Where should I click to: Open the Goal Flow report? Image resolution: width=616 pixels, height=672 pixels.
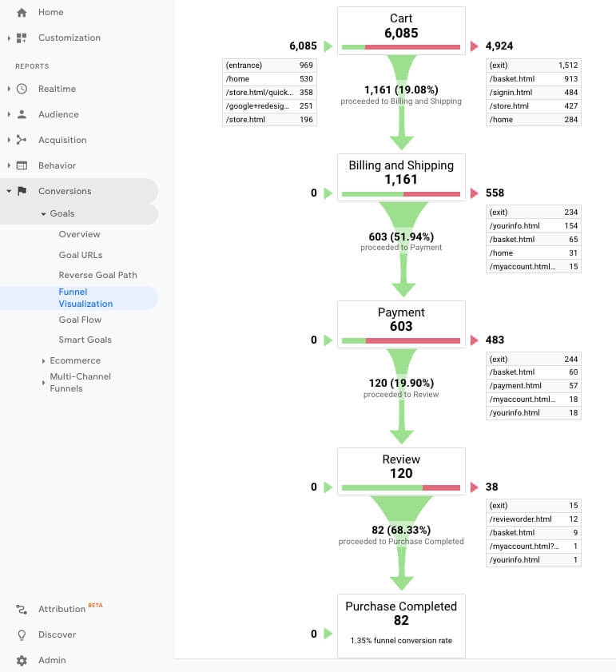tap(80, 320)
